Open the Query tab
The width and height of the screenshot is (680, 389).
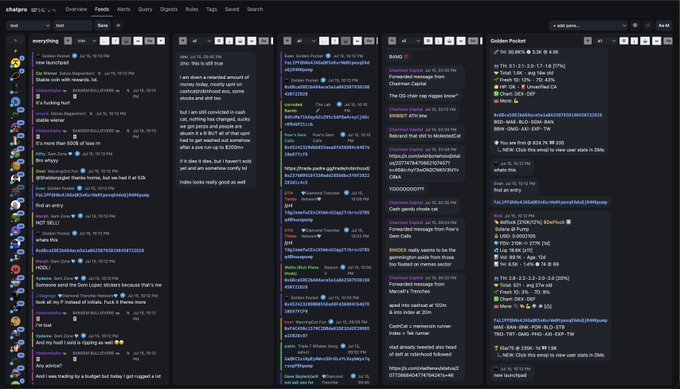pos(145,9)
